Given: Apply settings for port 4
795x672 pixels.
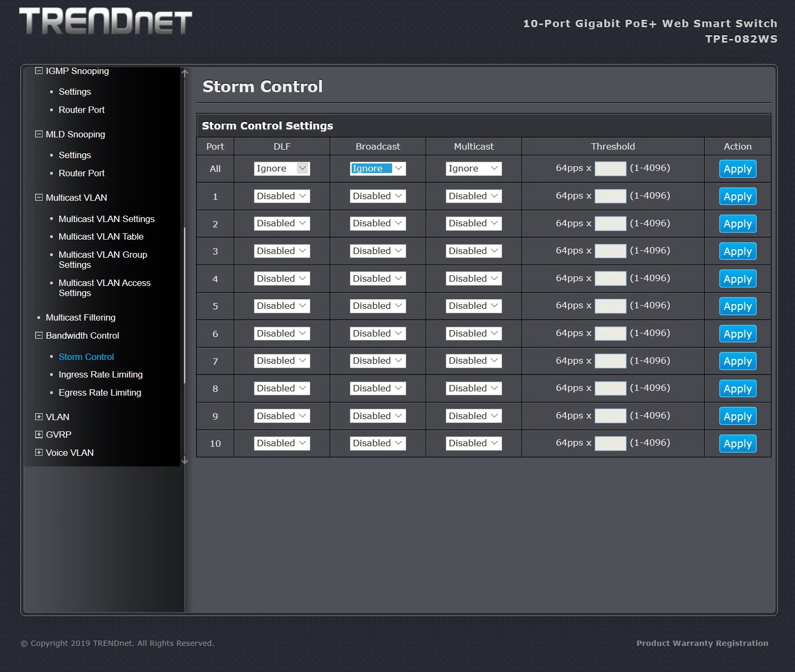Looking at the screenshot, I should click(x=737, y=279).
